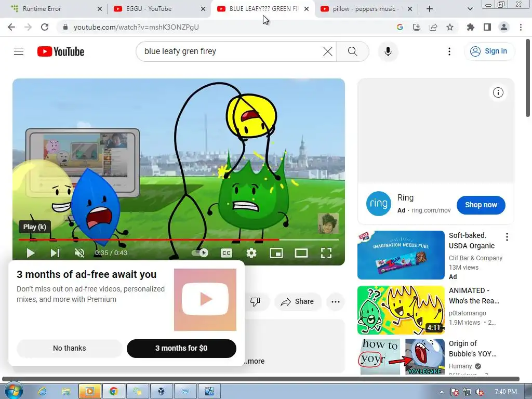Decline the offer with No thanks
Screen dimensions: 532x399
[69, 348]
